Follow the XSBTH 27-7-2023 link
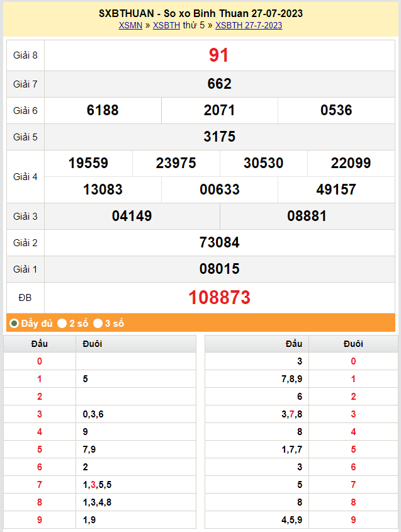The image size is (401, 532). (x=249, y=25)
